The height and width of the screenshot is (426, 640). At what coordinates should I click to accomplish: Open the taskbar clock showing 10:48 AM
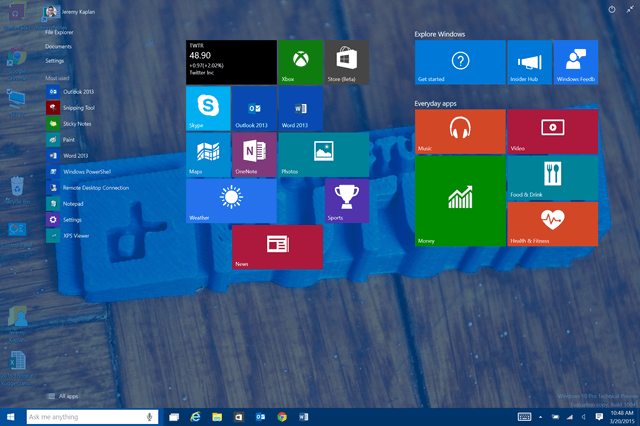click(622, 417)
